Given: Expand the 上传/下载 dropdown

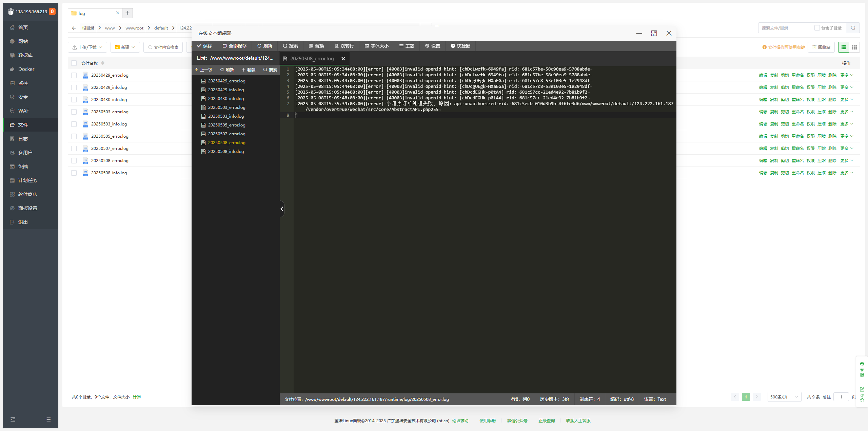Looking at the screenshot, I should [x=87, y=47].
